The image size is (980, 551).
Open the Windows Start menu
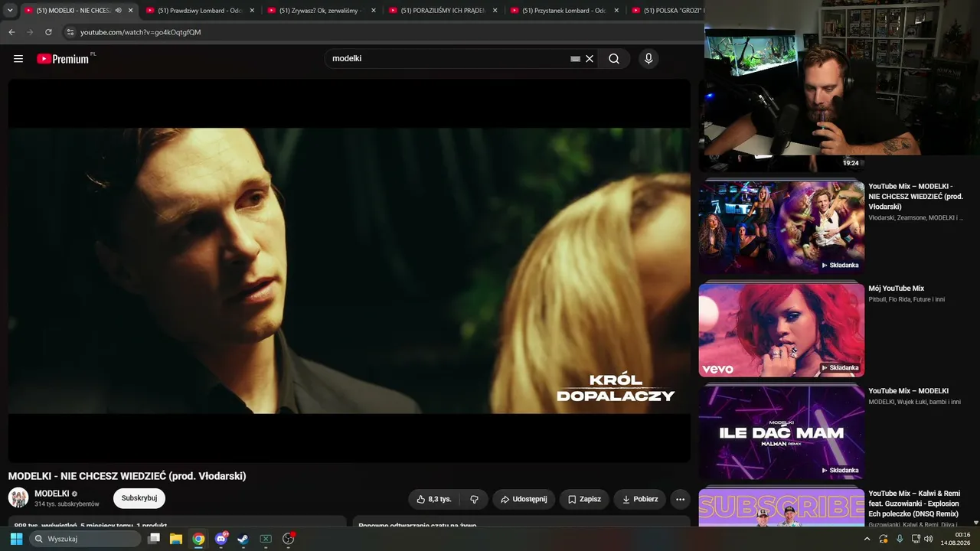click(16, 539)
